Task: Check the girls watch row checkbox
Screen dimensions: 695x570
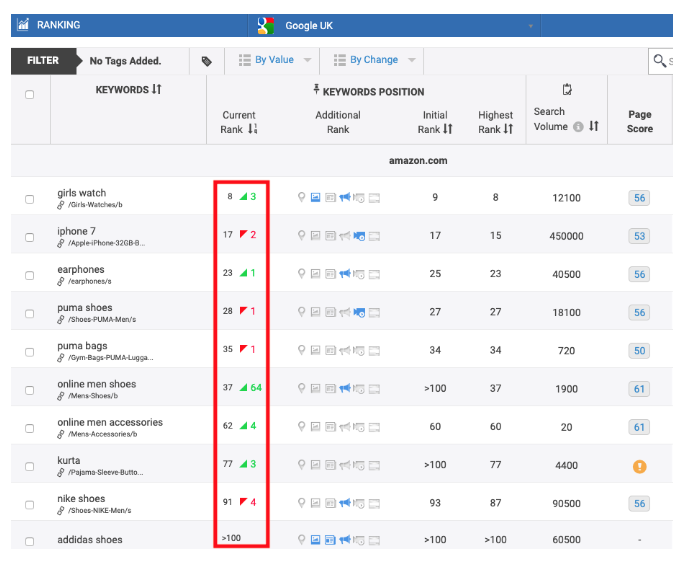Action: [x=30, y=199]
